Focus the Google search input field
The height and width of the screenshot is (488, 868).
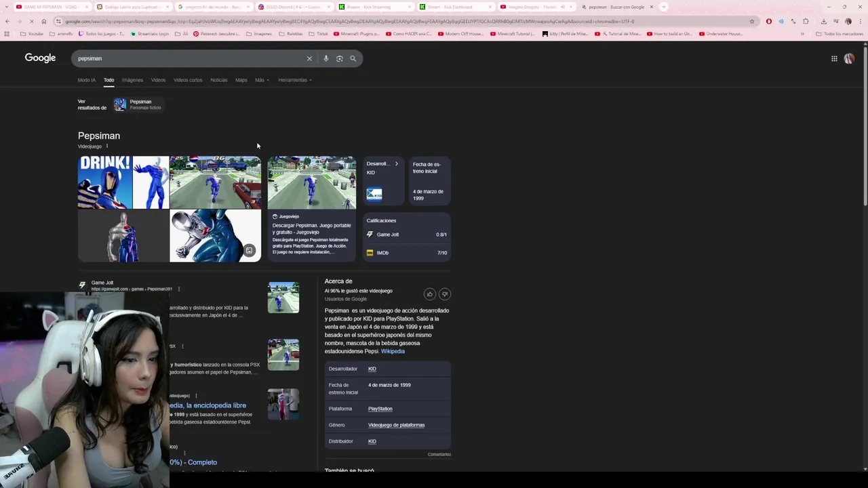coord(190,58)
